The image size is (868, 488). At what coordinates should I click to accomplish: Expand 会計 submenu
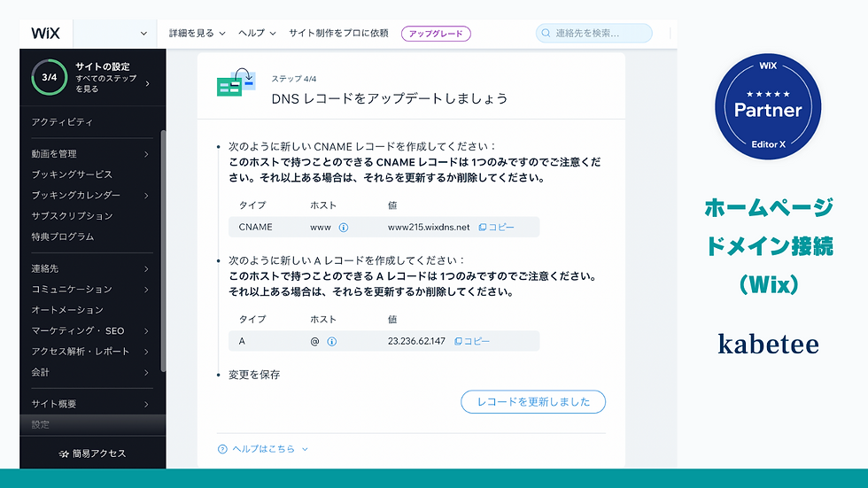[146, 372]
